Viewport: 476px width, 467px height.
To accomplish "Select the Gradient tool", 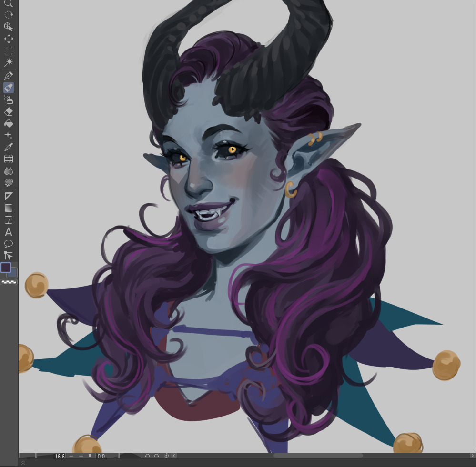I will 9,208.
